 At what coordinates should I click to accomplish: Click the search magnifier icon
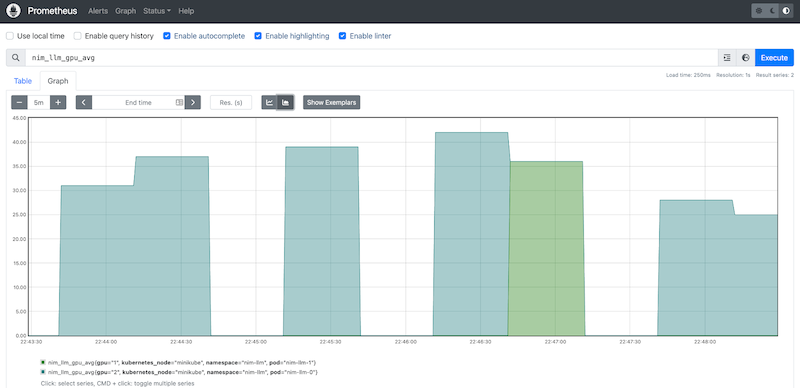[16, 58]
